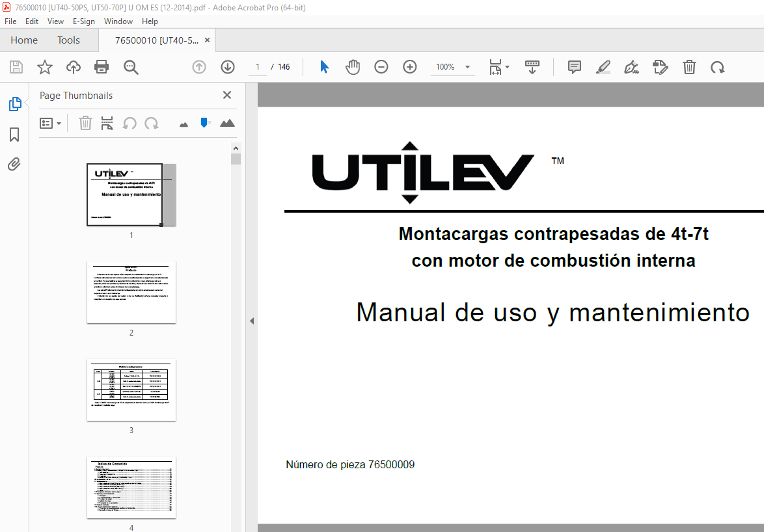Click 'Número de pieza 76500009' text
The width and height of the screenshot is (764, 532).
(x=350, y=465)
